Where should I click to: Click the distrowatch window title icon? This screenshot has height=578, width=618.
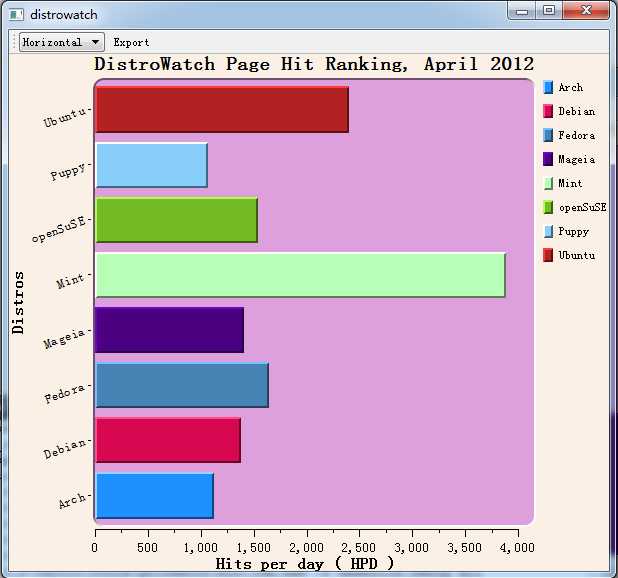point(16,15)
